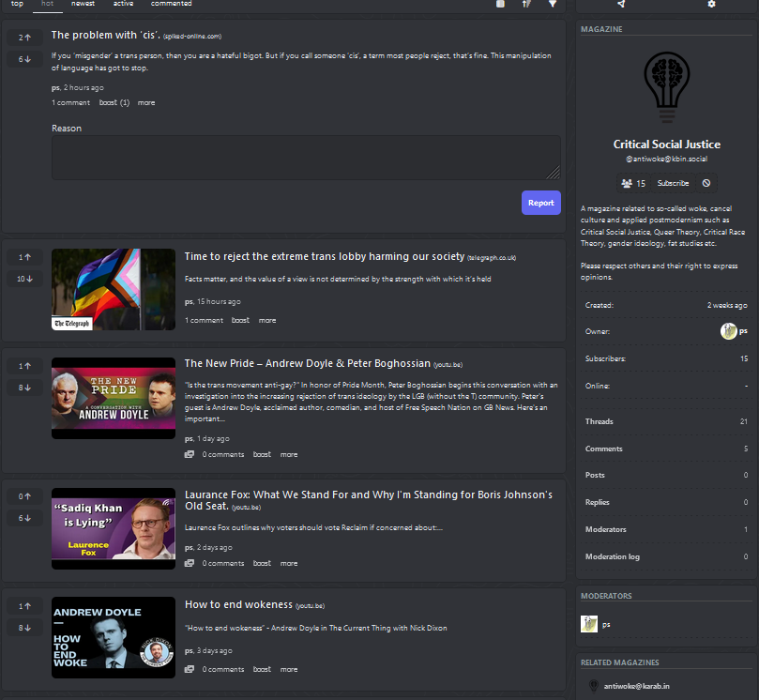This screenshot has width=759, height=700.
Task: Open the sidebar settings gear
Action: (711, 4)
